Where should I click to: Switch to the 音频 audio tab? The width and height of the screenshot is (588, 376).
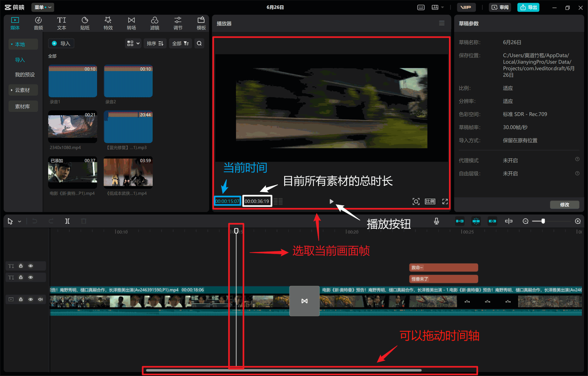click(x=38, y=23)
